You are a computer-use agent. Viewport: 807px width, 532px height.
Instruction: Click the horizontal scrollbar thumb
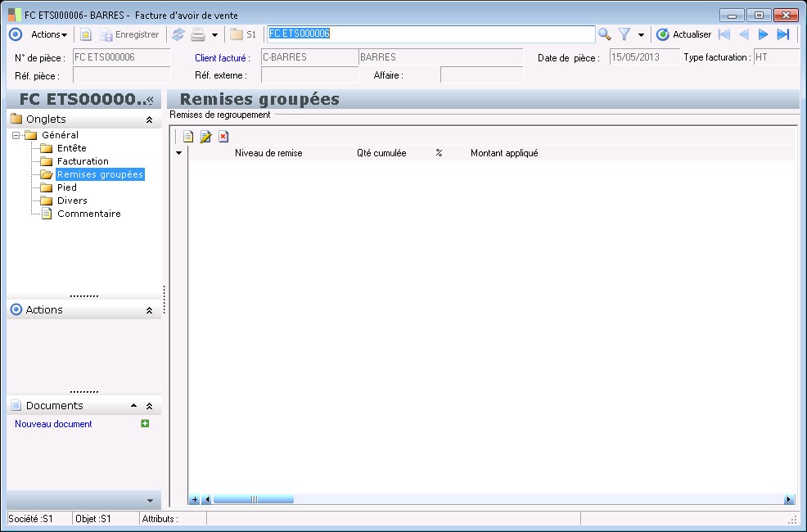pyautogui.click(x=254, y=499)
